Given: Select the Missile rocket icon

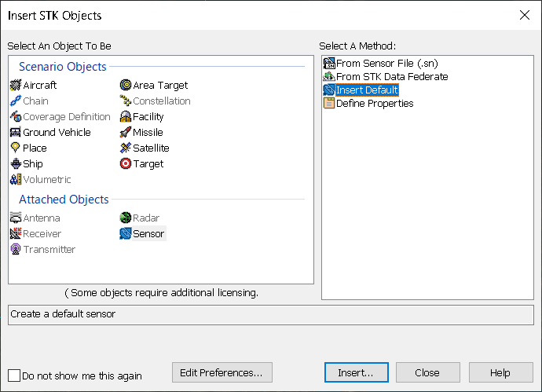Looking at the screenshot, I should [126, 133].
